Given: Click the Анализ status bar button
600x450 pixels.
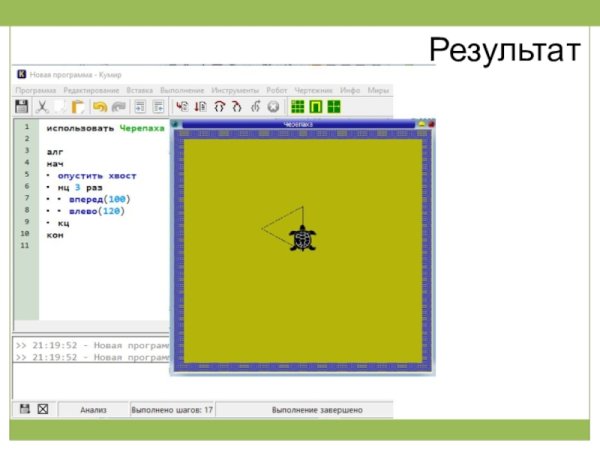Looking at the screenshot, I should [x=93, y=410].
